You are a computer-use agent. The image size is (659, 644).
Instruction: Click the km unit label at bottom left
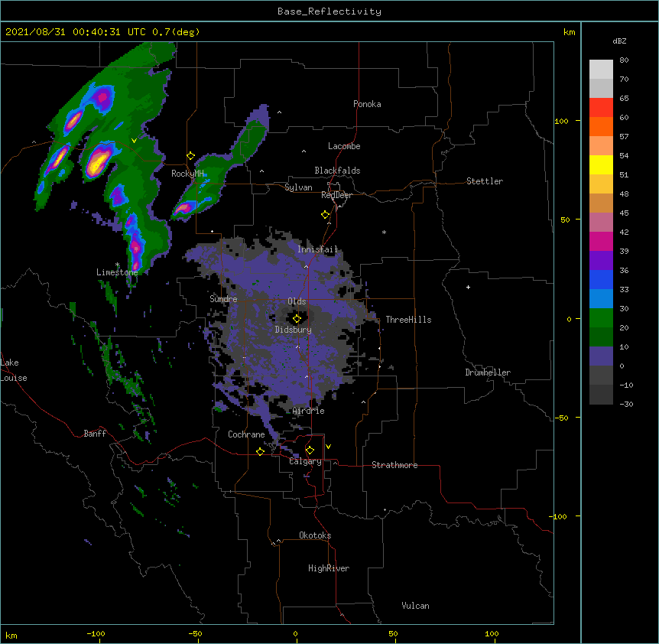(11, 635)
